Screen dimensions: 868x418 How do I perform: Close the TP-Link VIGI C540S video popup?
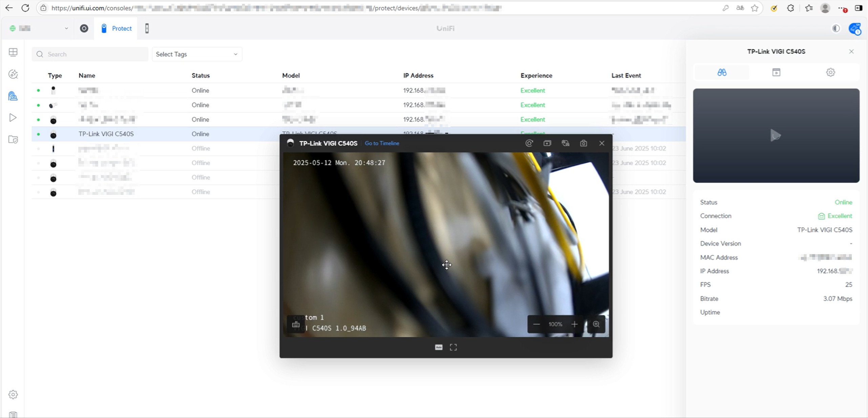coord(602,143)
